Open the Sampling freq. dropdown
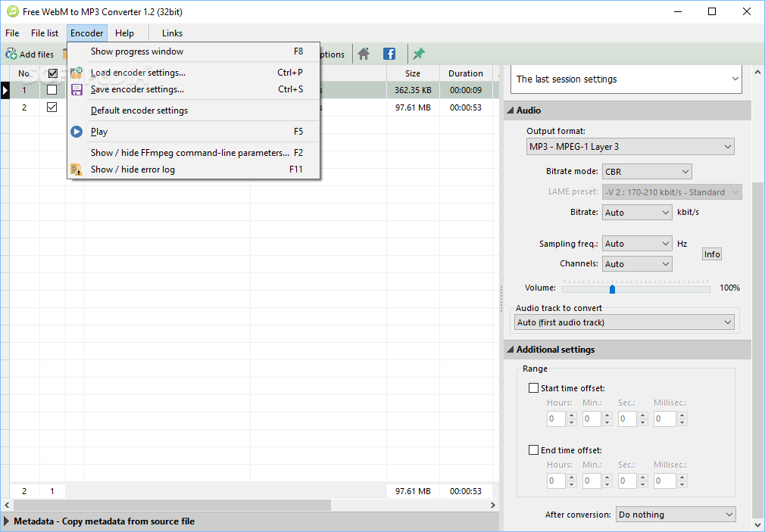The height and width of the screenshot is (532, 765). pyautogui.click(x=637, y=244)
